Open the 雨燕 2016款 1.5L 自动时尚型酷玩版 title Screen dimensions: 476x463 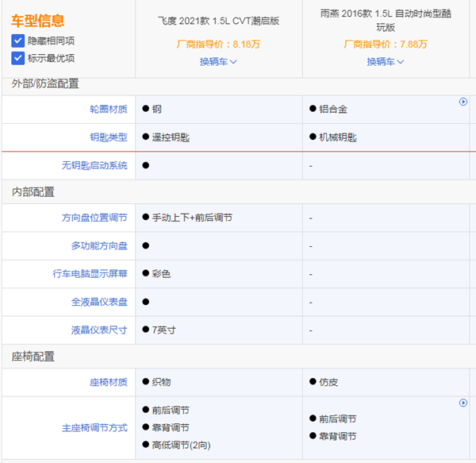(x=386, y=28)
